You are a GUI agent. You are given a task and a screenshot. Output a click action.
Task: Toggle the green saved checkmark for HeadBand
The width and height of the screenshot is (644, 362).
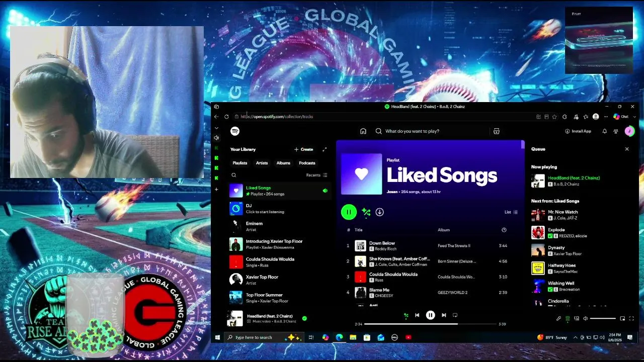click(304, 318)
